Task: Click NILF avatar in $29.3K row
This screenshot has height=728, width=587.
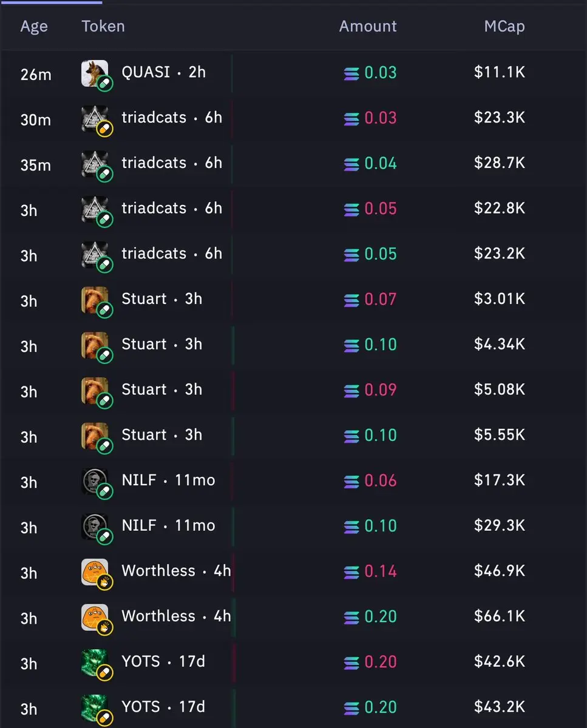Action: pyautogui.click(x=95, y=527)
